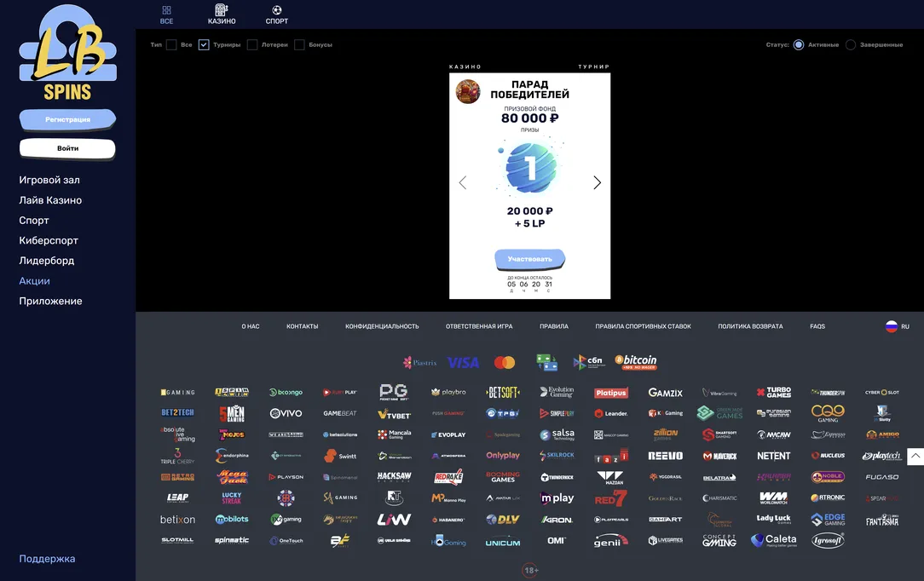Viewport: 924px width, 581px height.
Task: Tick the Бонусы filter checkbox
Action: pyautogui.click(x=299, y=45)
